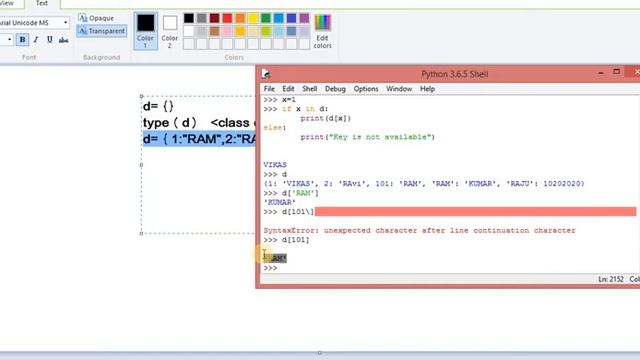The width and height of the screenshot is (640, 360).
Task: Open Edit colors dialog
Action: [322, 31]
